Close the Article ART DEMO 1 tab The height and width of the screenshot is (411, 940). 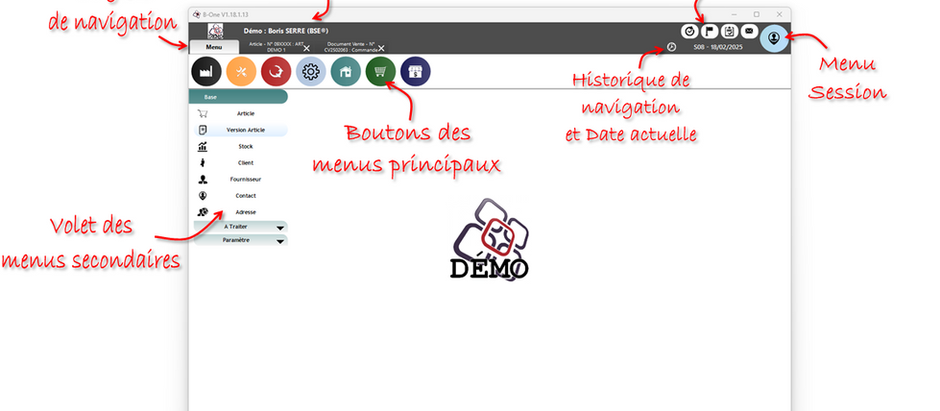point(306,49)
